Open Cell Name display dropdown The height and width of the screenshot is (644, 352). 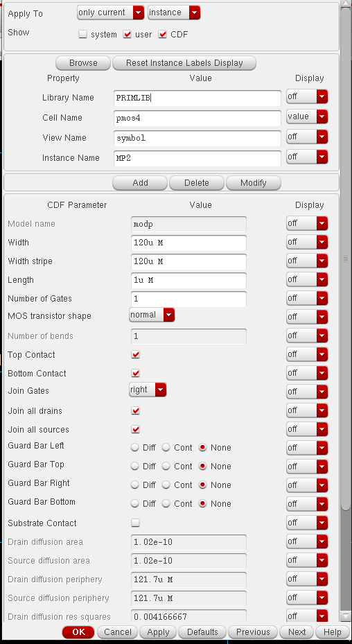tap(307, 116)
